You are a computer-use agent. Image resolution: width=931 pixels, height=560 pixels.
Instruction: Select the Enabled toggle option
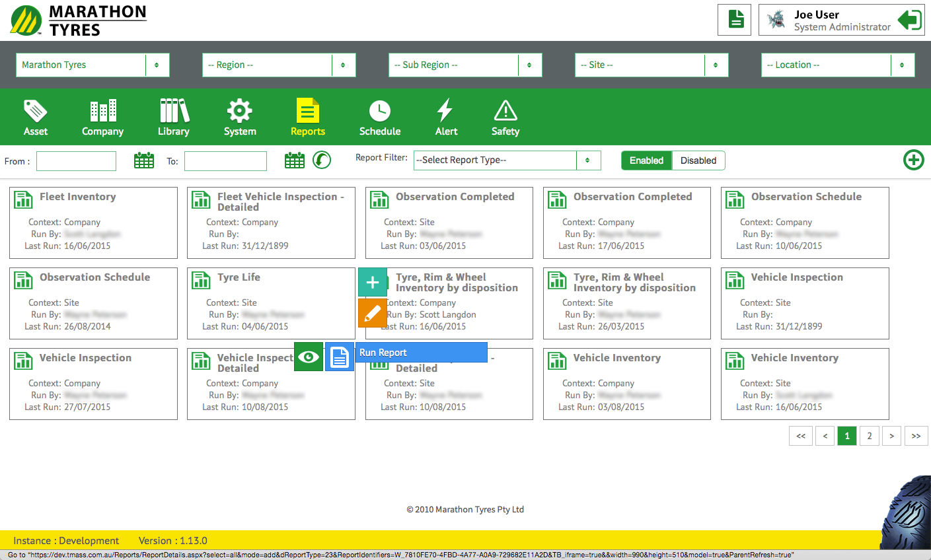pyautogui.click(x=646, y=160)
